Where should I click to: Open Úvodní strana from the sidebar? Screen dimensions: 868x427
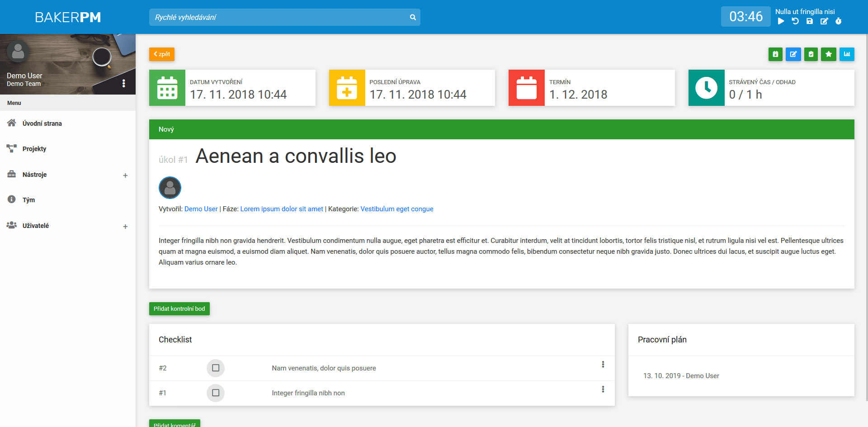pyautogui.click(x=42, y=123)
